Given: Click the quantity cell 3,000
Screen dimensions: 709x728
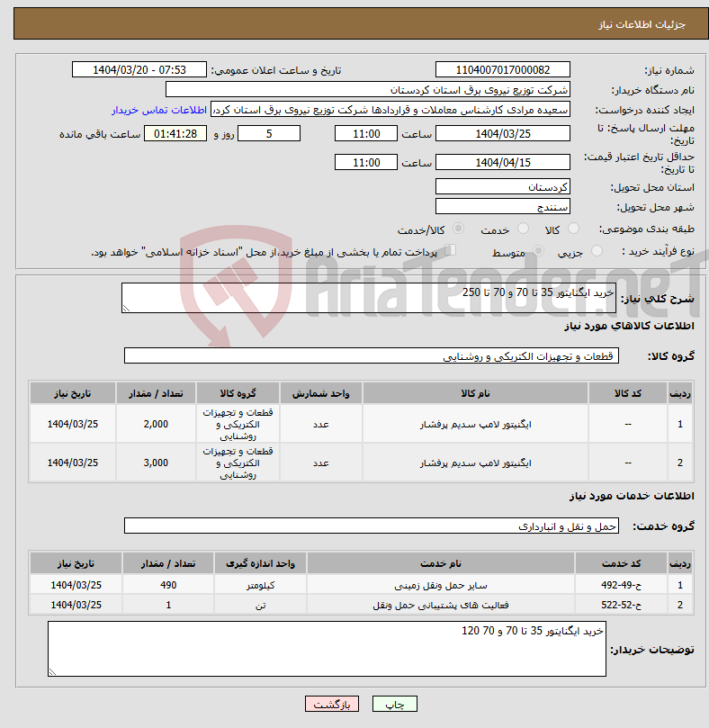Looking at the screenshot, I should point(156,463).
